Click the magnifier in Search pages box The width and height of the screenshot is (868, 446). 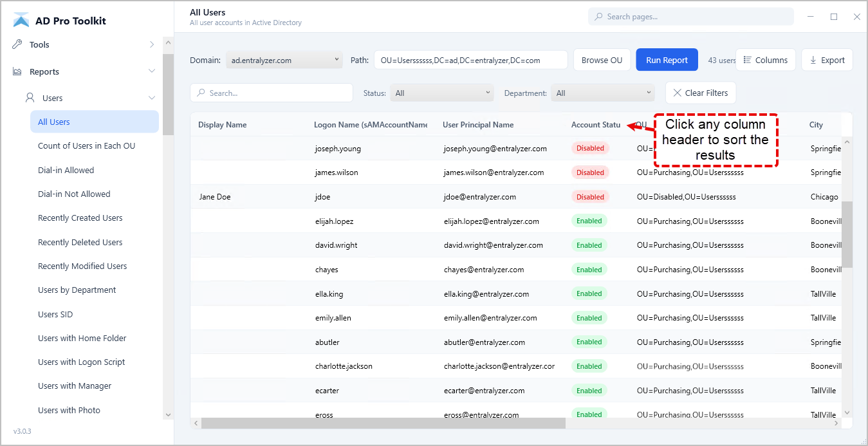click(598, 15)
